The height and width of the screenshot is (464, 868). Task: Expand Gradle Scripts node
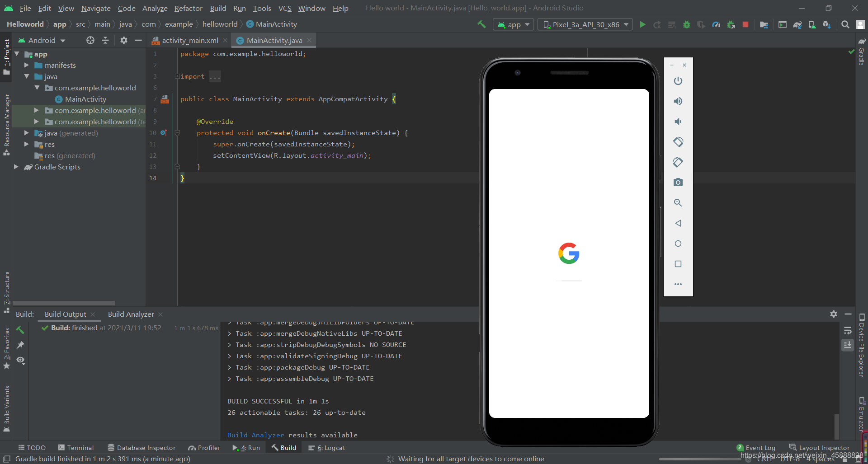[16, 167]
